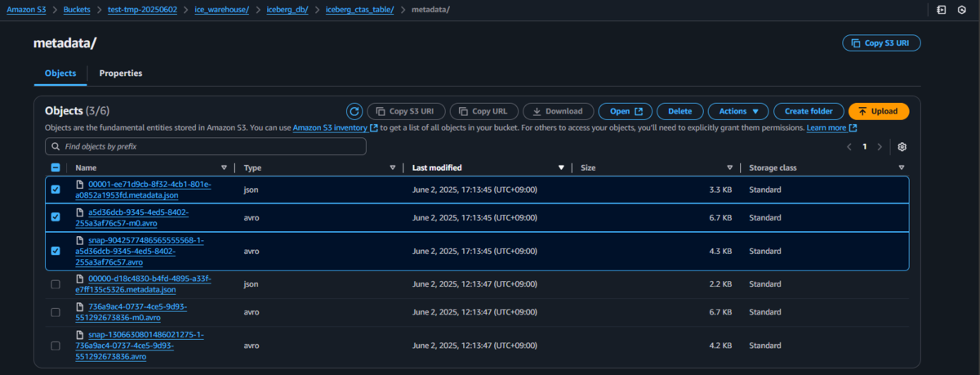Screen dimensions: 980x375
Task: Sort by Name column arrow
Action: pos(225,167)
